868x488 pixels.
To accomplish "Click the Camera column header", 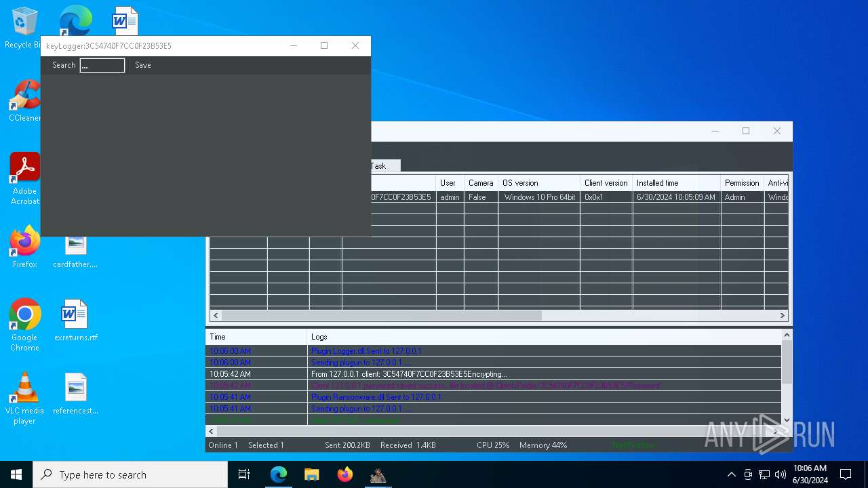I will 481,183.
